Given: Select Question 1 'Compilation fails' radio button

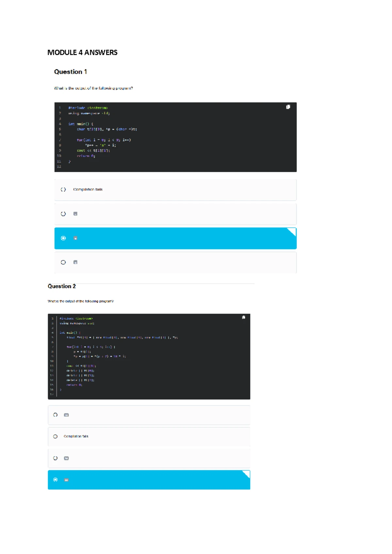Looking at the screenshot, I should tap(63, 189).
